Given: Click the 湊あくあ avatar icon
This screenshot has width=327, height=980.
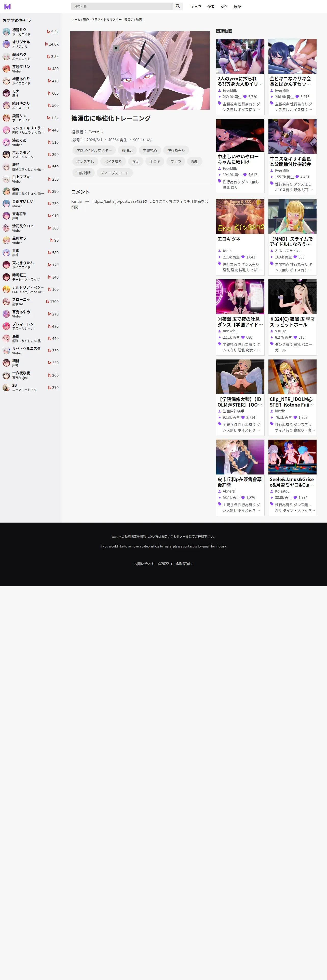Looking at the screenshot, I should [6, 142].
